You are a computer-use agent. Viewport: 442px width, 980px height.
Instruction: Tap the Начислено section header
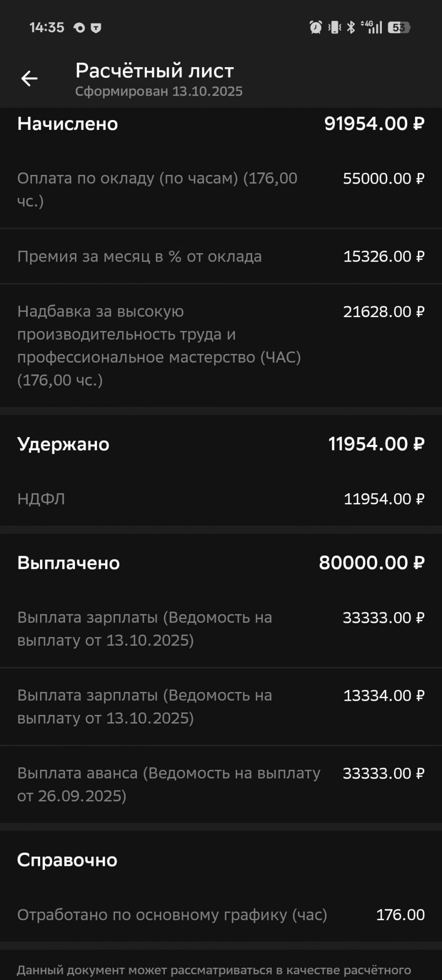[68, 124]
